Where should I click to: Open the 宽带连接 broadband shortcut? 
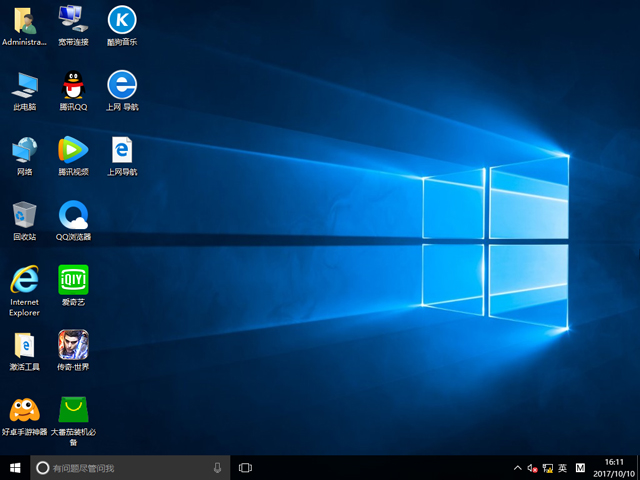73,20
